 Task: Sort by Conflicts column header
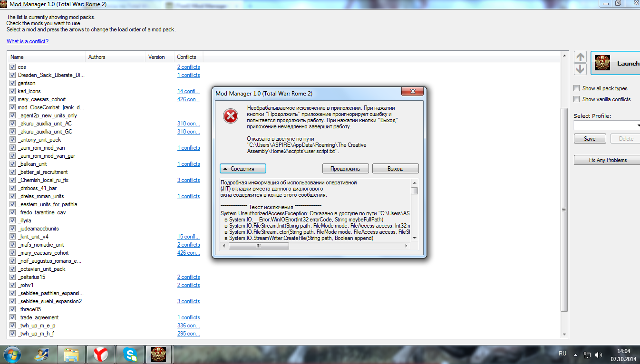pos(188,57)
